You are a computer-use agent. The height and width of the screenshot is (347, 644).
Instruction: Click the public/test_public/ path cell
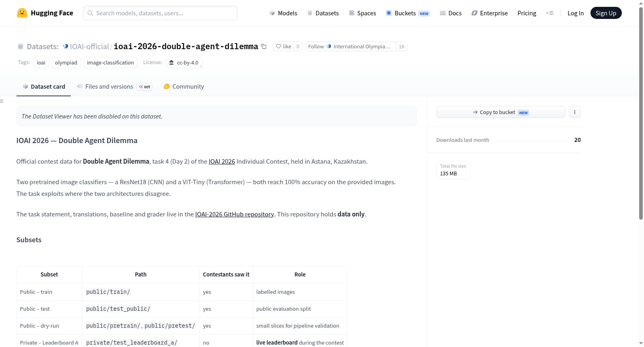point(140,309)
